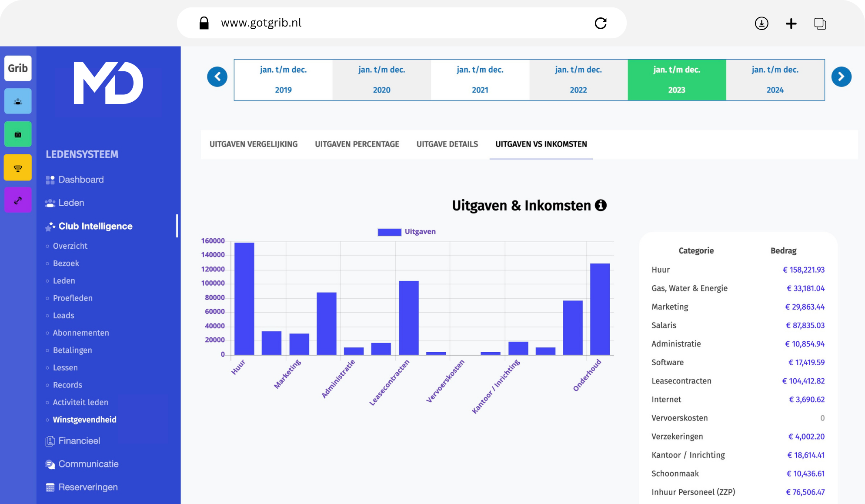Click the Grib logo icon

[18, 68]
